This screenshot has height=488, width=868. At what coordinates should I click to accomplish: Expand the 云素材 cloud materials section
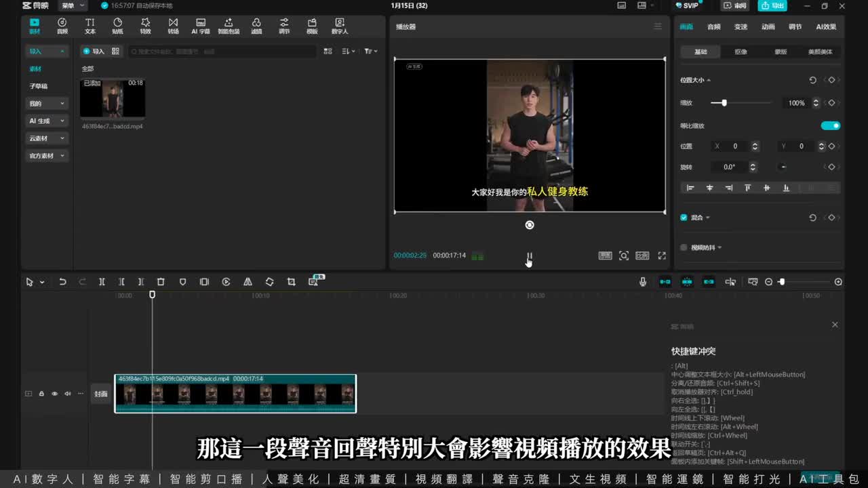pyautogui.click(x=46, y=138)
